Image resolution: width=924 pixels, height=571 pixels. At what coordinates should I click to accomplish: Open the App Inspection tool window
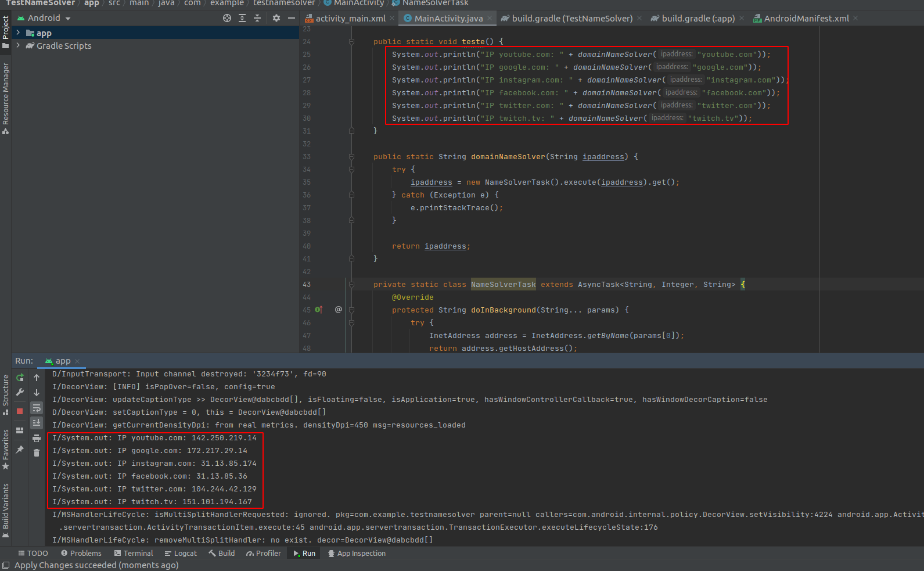(357, 554)
